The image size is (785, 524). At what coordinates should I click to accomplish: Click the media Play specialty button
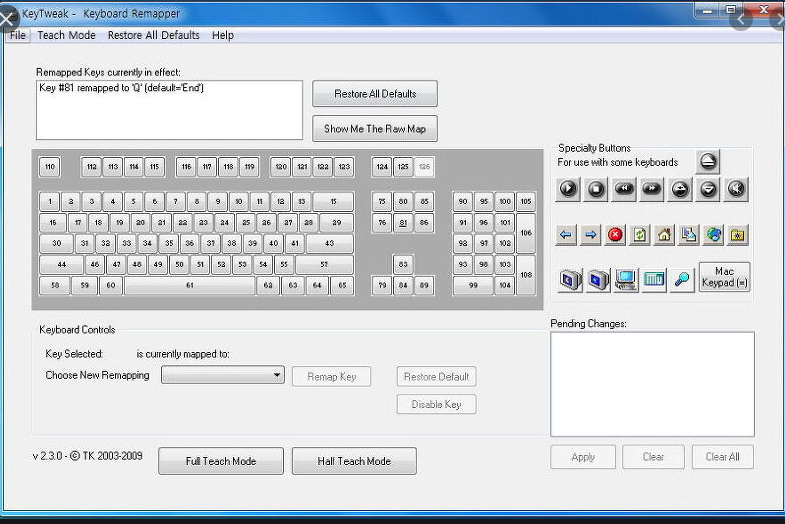pyautogui.click(x=568, y=189)
